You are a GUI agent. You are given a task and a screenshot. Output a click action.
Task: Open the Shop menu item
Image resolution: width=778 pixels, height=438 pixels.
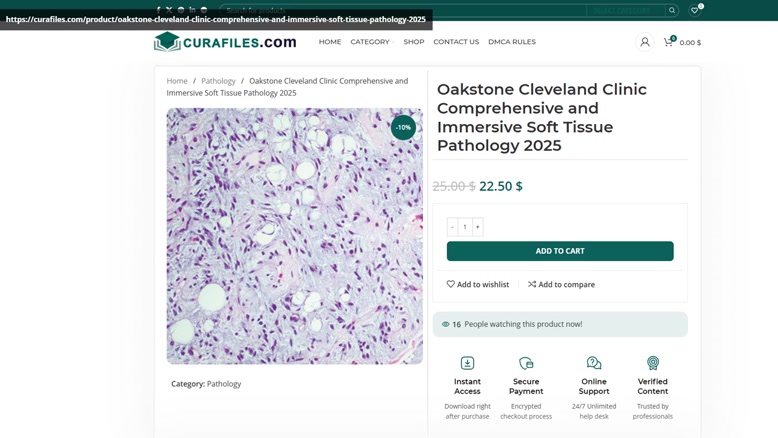(414, 42)
